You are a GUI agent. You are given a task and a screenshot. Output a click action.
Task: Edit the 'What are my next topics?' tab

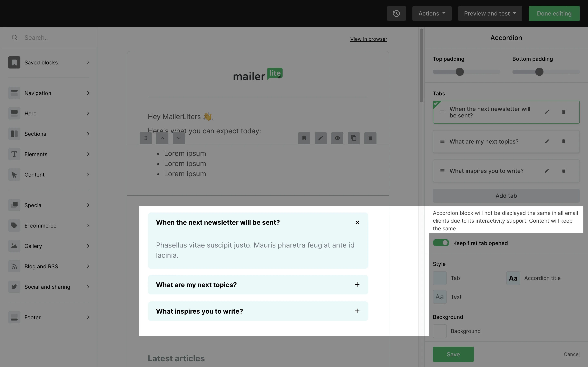[x=547, y=141]
